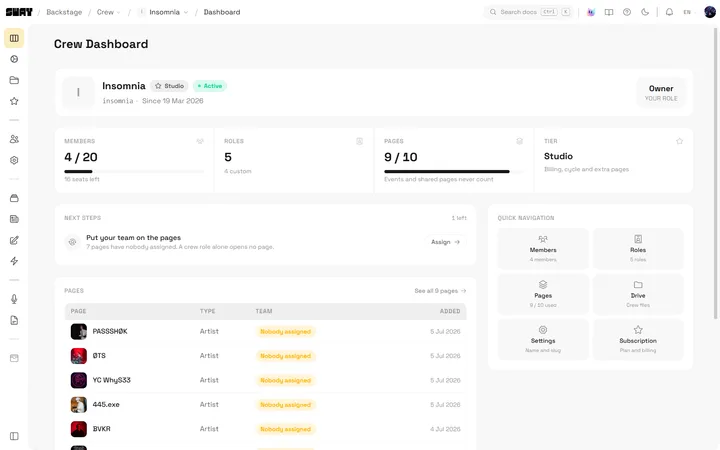720x450 pixels.
Task: Open the Members quick navigation tile
Action: (543, 249)
